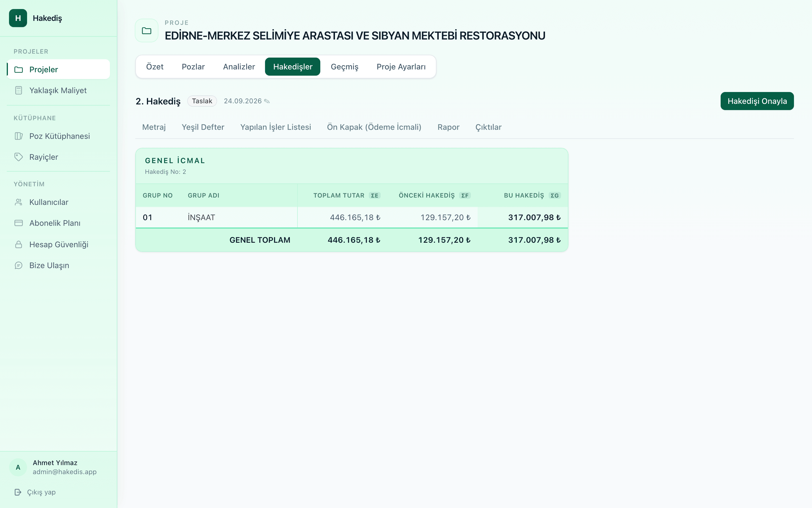Click the Çıkış yap link
The image size is (812, 508).
pyautogui.click(x=41, y=492)
